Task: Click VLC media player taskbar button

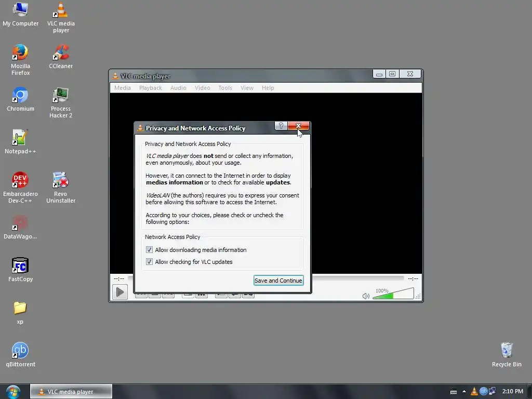Action: coord(71,392)
